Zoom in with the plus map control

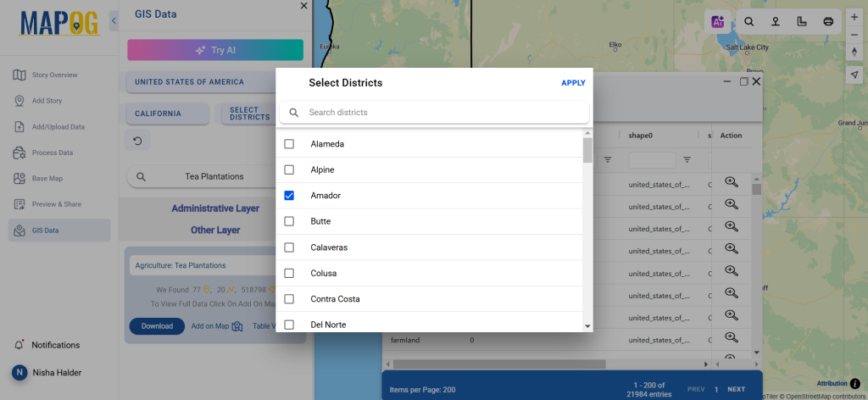(x=854, y=17)
